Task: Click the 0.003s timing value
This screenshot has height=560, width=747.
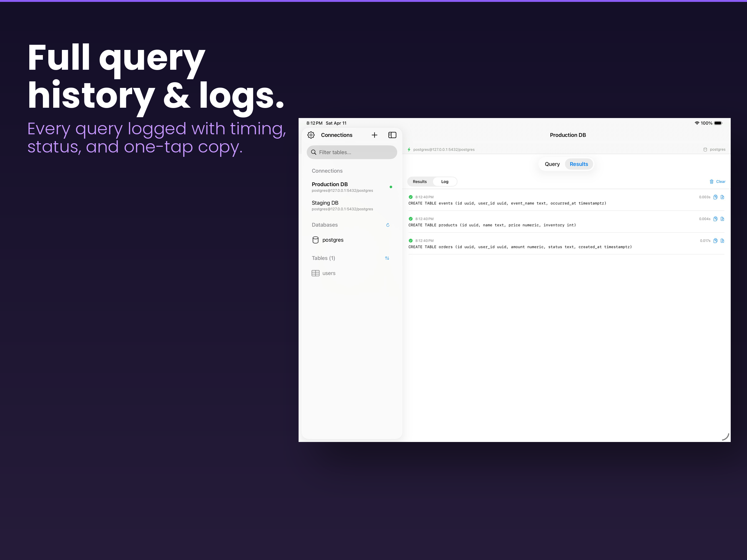Action: point(704,197)
